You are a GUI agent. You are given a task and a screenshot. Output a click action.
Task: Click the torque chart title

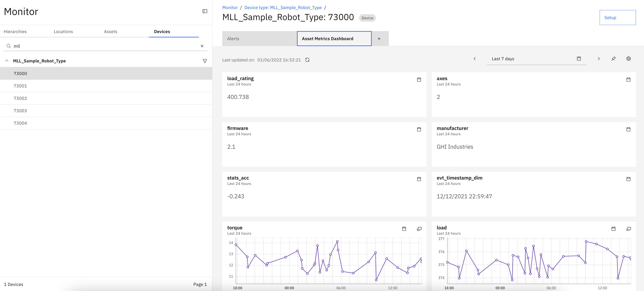click(x=235, y=228)
